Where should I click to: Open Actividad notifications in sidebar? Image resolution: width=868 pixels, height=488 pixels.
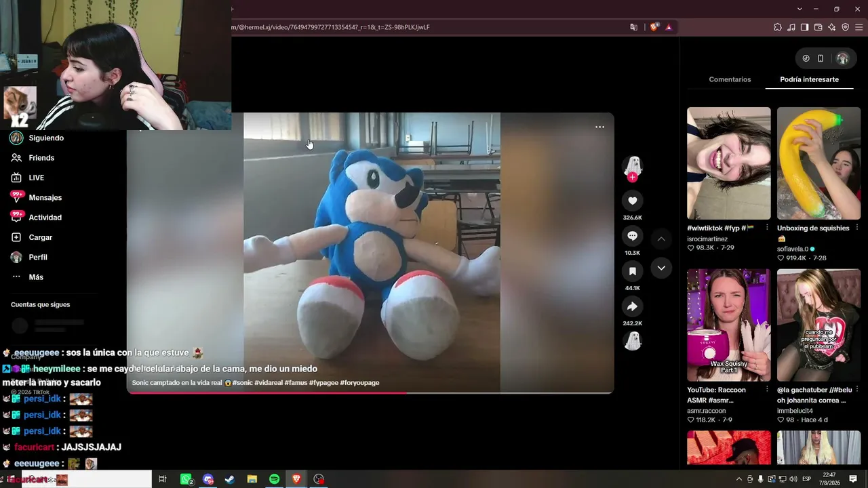(x=37, y=218)
